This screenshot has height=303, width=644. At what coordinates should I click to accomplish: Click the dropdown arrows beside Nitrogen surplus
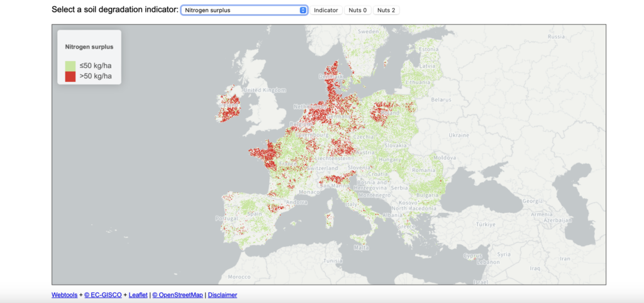click(303, 10)
